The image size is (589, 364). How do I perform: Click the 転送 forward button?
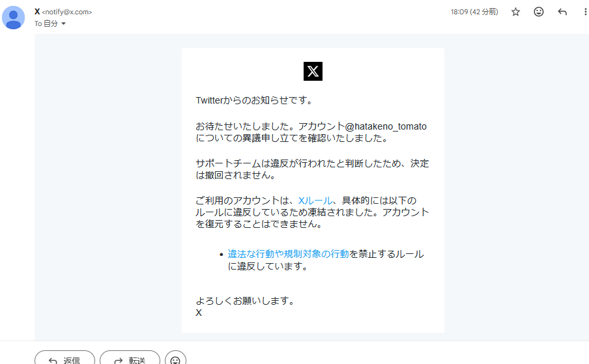pos(130,359)
